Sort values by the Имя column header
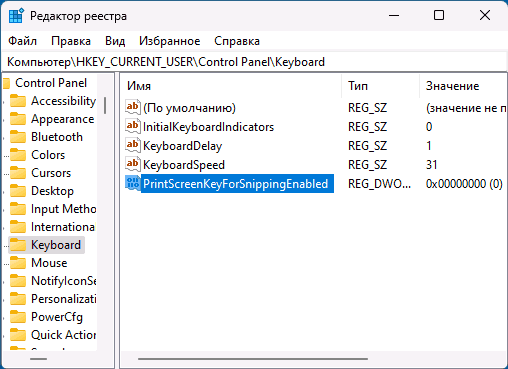The width and height of the screenshot is (508, 369). click(x=231, y=86)
